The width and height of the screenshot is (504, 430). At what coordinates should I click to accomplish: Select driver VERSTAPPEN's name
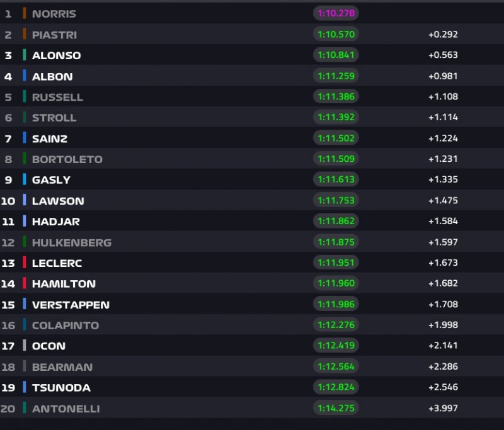(71, 305)
